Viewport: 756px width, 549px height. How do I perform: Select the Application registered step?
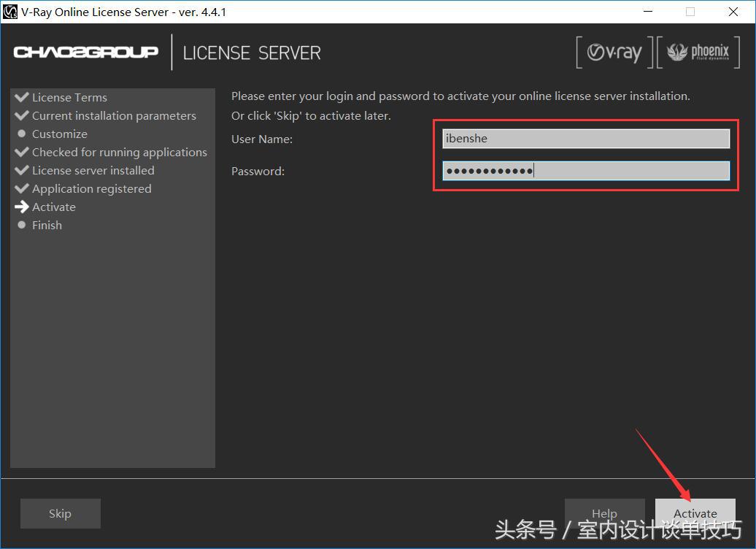click(x=91, y=188)
